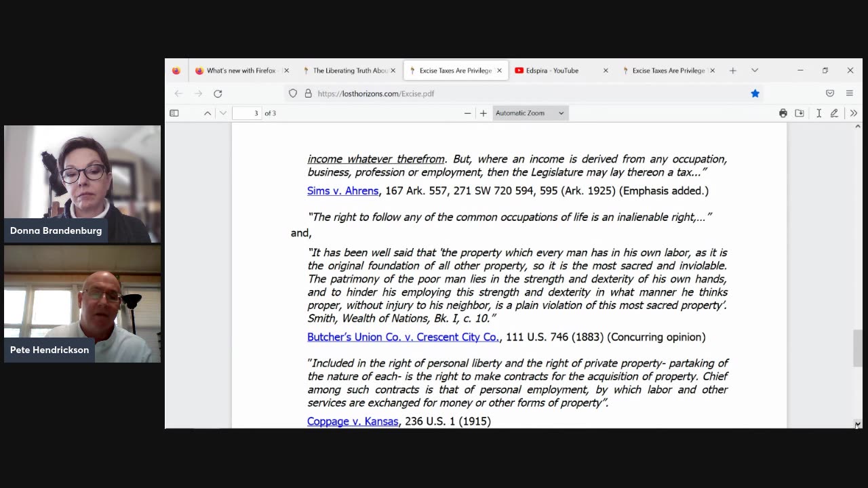Select Pete Hendrickson's video tile
The height and width of the screenshot is (488, 868).
coord(82,304)
